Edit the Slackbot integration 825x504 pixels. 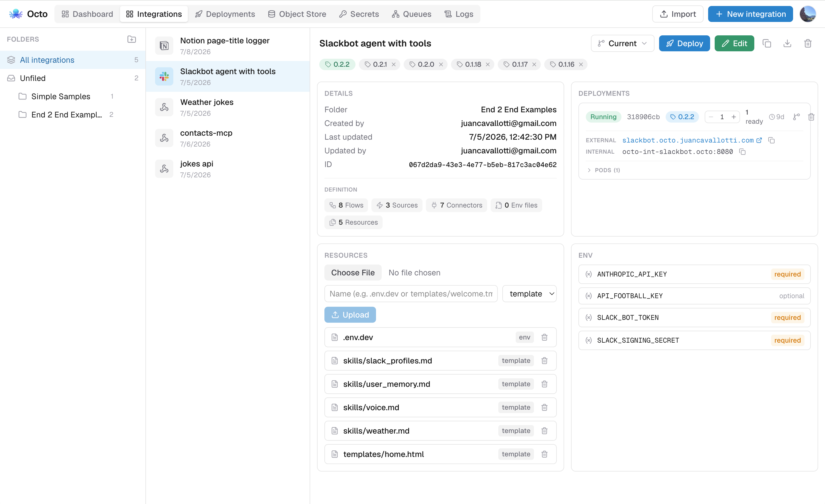734,43
